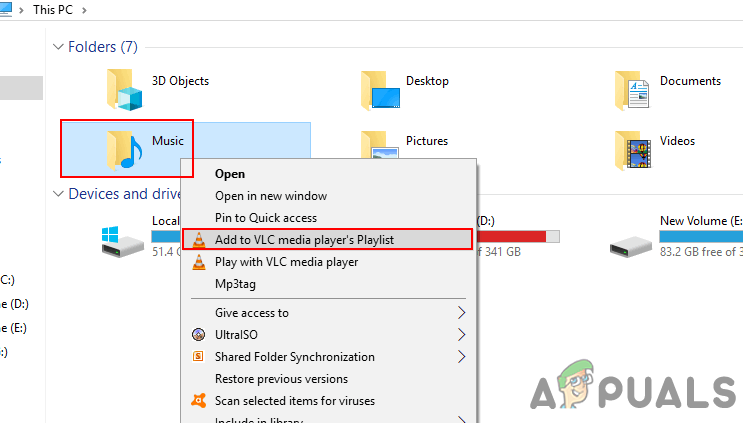This screenshot has height=423, width=743.
Task: Click the VLC cone beside Add to Playlist
Action: click(x=198, y=240)
